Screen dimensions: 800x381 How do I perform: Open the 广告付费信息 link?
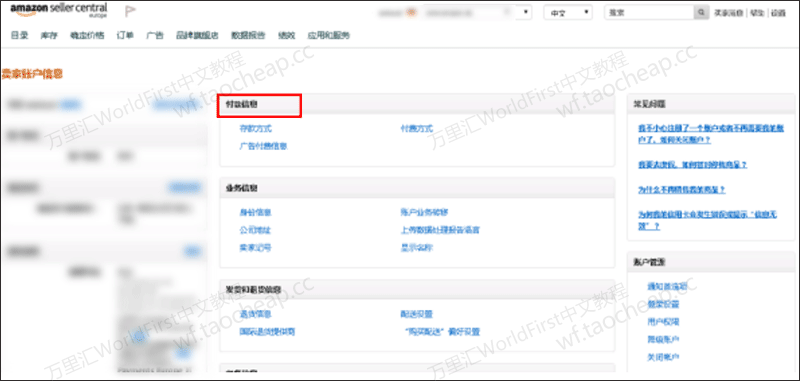click(263, 146)
